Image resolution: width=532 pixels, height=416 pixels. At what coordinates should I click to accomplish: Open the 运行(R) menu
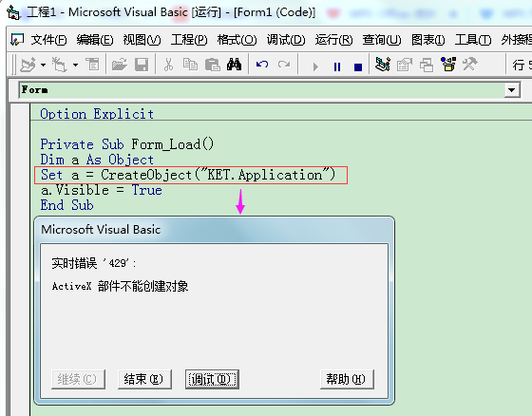tap(333, 40)
